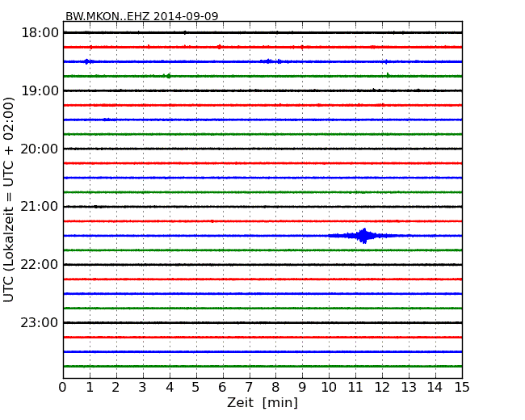The height and width of the screenshot is (420, 525).
Task: Click the UTC Lokalzeit y-axis label
Action: (x=8, y=199)
